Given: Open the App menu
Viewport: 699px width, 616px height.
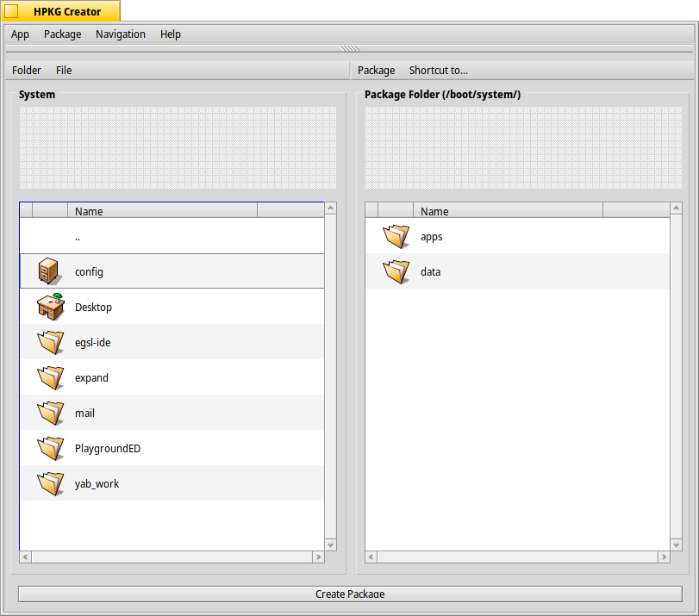Looking at the screenshot, I should pos(20,34).
